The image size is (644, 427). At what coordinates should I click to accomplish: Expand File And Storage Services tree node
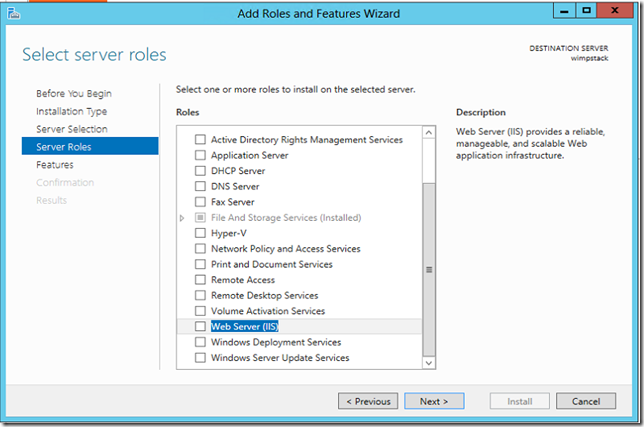click(x=182, y=218)
